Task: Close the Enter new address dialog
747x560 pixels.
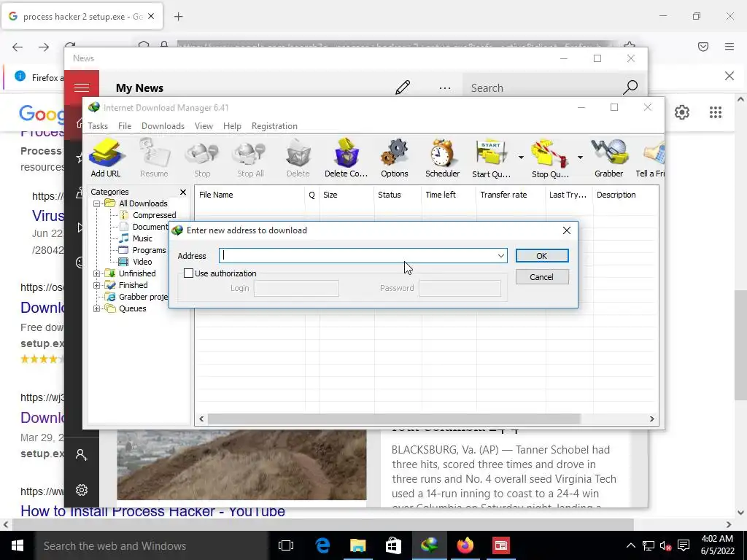Action: click(566, 230)
